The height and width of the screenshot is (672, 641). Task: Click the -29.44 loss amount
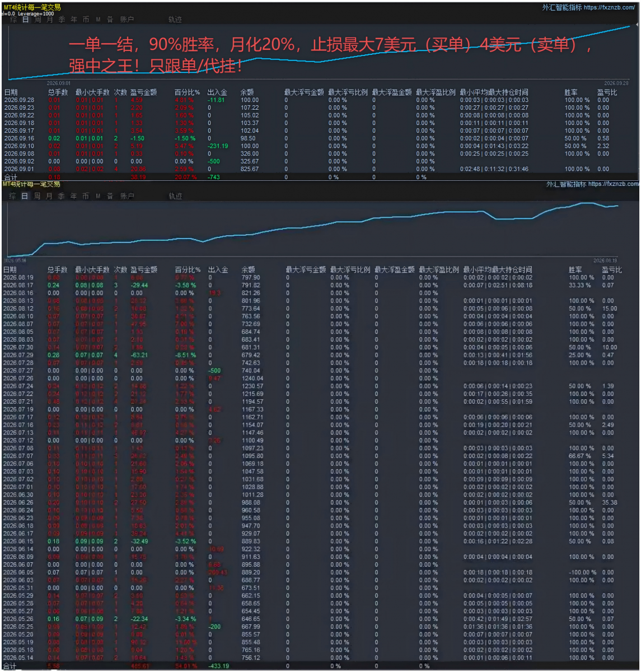tap(139, 286)
